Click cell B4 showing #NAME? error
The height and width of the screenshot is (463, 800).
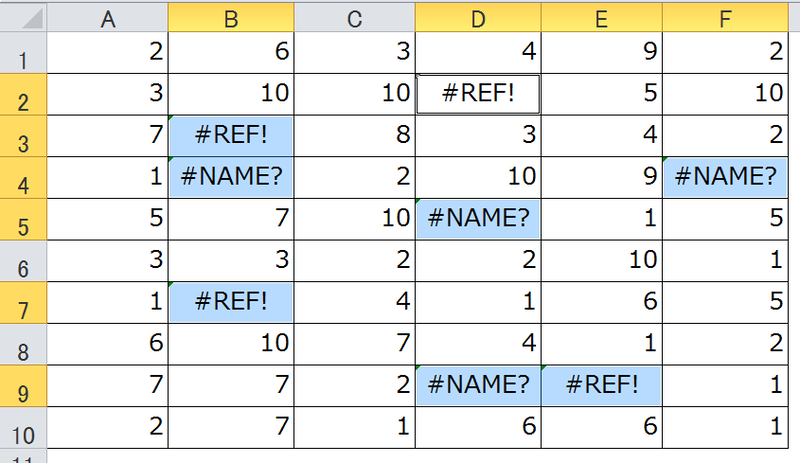tap(231, 177)
